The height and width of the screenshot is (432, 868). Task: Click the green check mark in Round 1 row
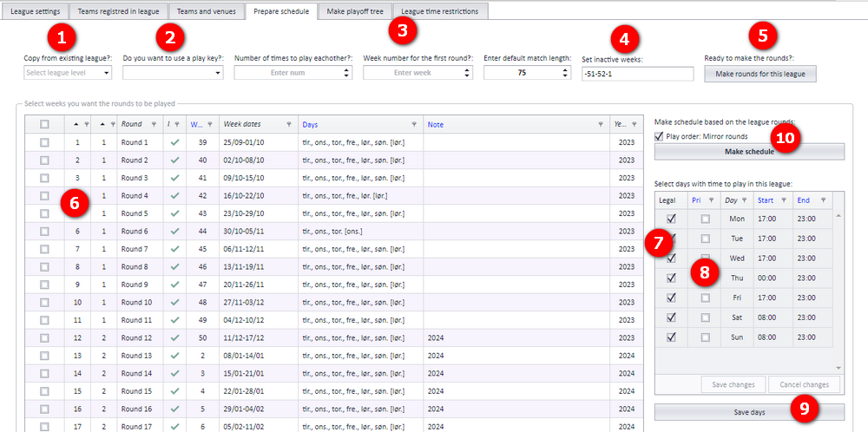[x=175, y=142]
